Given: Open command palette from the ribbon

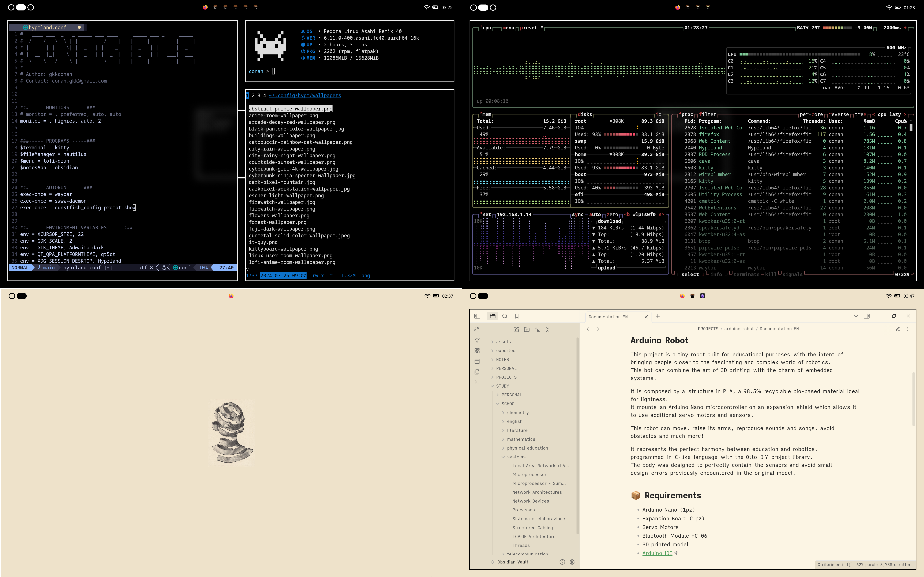Looking at the screenshot, I should 477,382.
